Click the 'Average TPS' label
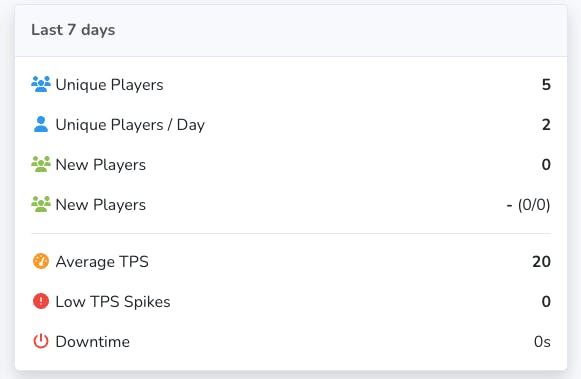This screenshot has width=581, height=379. [x=102, y=262]
